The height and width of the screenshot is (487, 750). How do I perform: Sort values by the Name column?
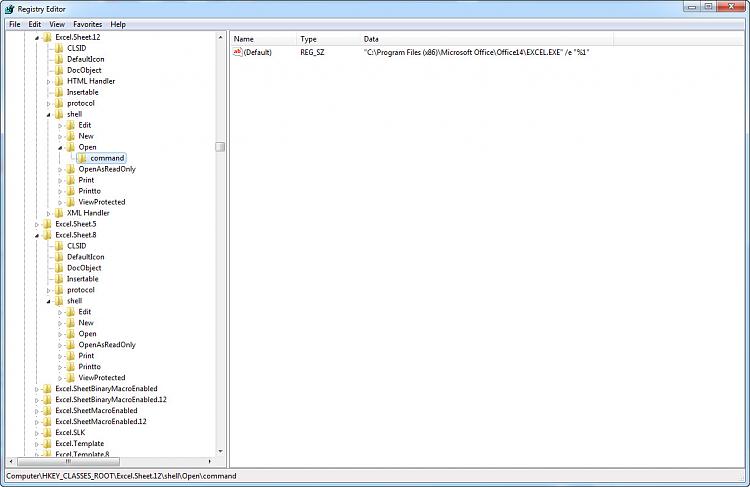tap(263, 39)
